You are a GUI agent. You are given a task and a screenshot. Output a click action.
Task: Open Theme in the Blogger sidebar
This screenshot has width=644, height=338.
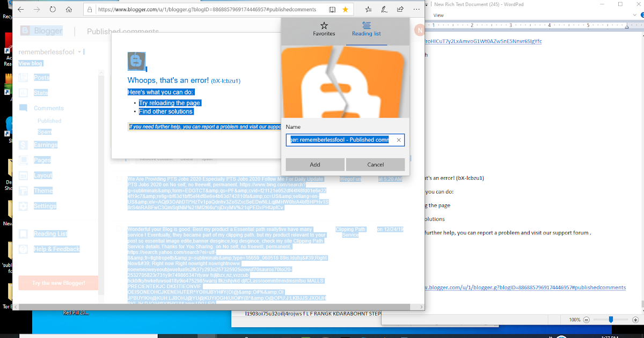pos(43,190)
